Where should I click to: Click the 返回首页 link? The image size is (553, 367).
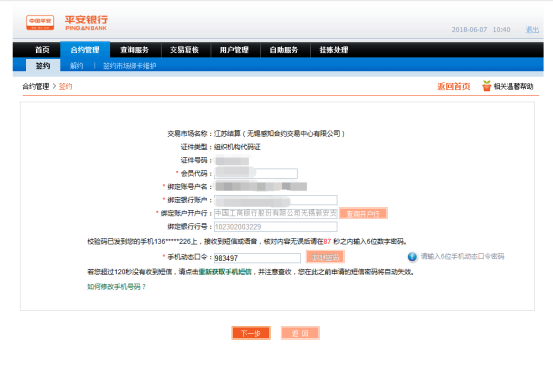click(454, 86)
